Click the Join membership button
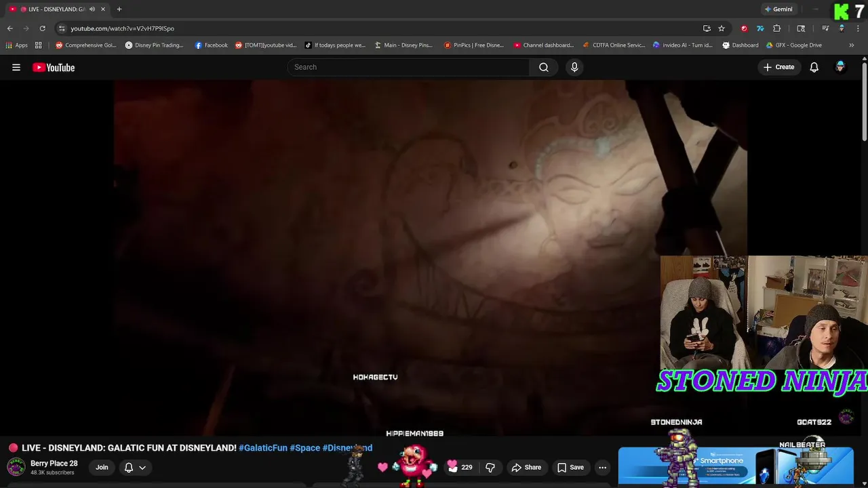The height and width of the screenshot is (488, 868). point(102,467)
